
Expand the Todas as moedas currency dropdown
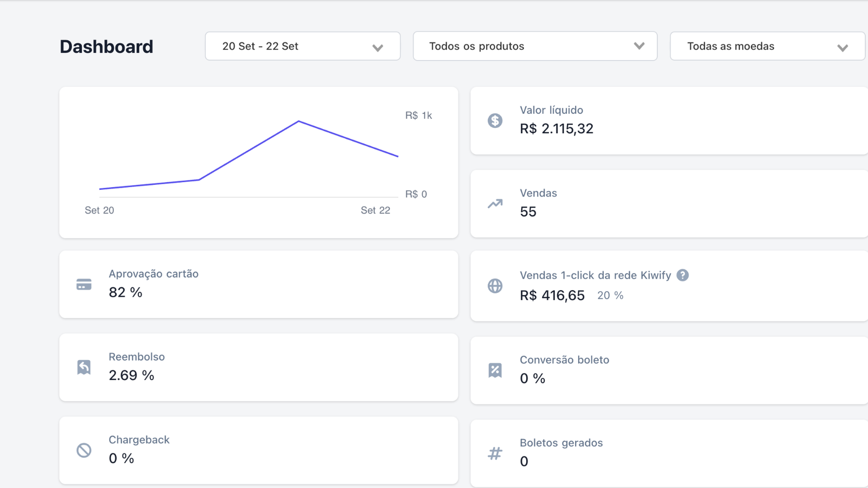click(767, 46)
